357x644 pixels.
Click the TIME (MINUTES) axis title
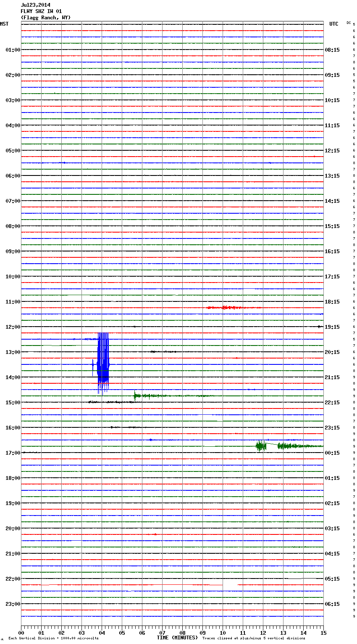click(x=177, y=638)
